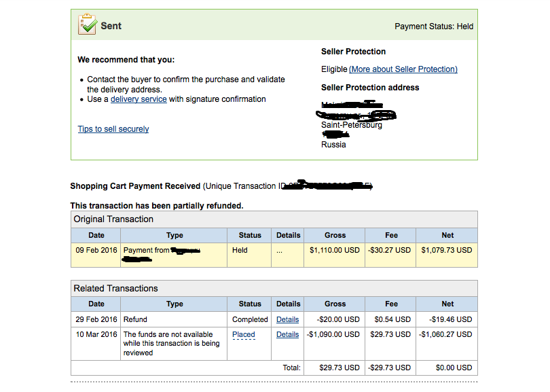This screenshot has height=392, width=550.
Task: Open Details link for 10 Mar review row
Action: [287, 334]
